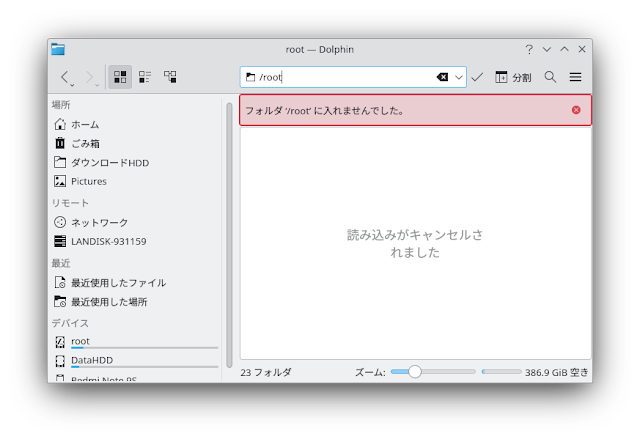The image size is (640, 439).
Task: Click the ダウンロードHDD folder icon
Action: coord(60,162)
